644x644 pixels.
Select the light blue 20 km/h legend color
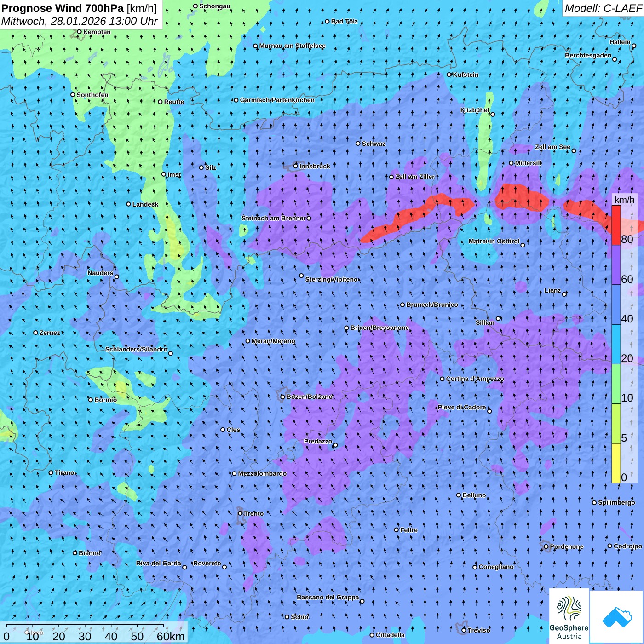(616, 345)
